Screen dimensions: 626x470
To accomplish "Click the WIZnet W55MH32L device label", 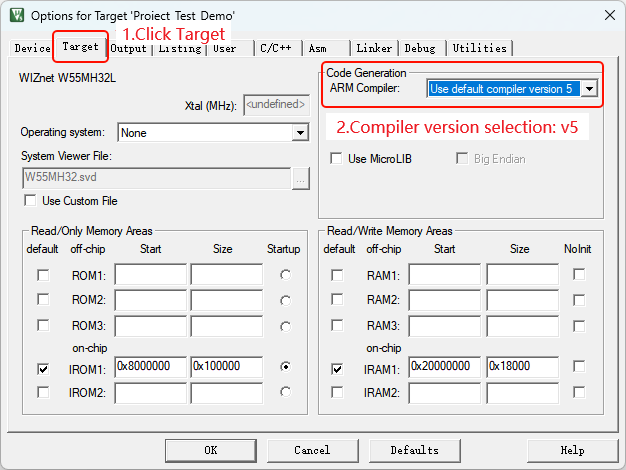I will 67,78.
